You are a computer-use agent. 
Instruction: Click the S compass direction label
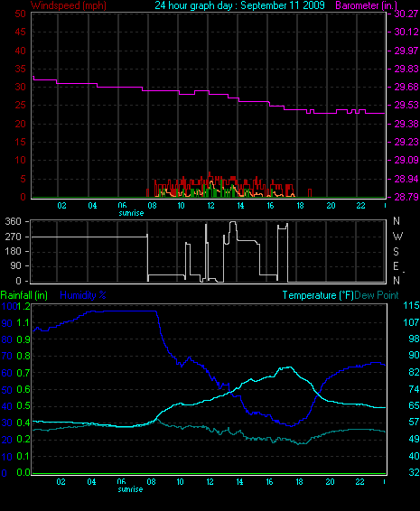click(x=396, y=251)
